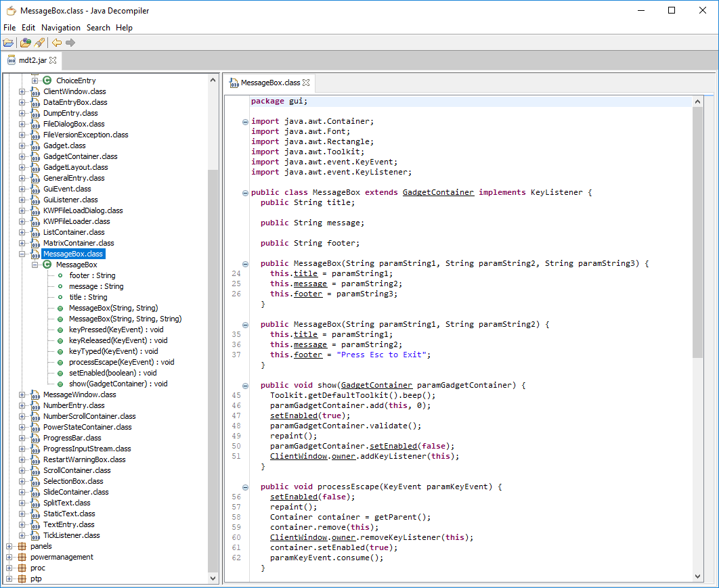Open a file using the Open File toolbar icon
Viewport: 719px width, 588px height.
[x=8, y=42]
